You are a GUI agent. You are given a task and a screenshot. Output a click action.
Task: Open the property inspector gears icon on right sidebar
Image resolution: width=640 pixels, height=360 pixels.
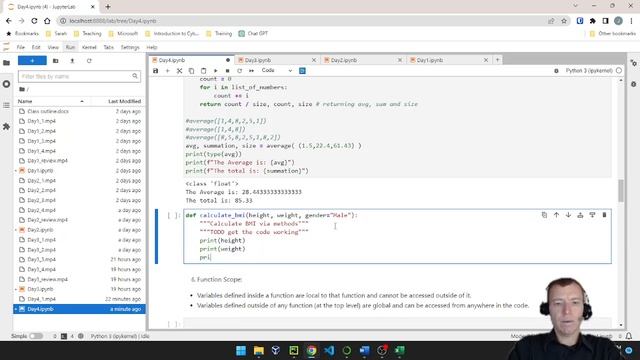pos(633,63)
